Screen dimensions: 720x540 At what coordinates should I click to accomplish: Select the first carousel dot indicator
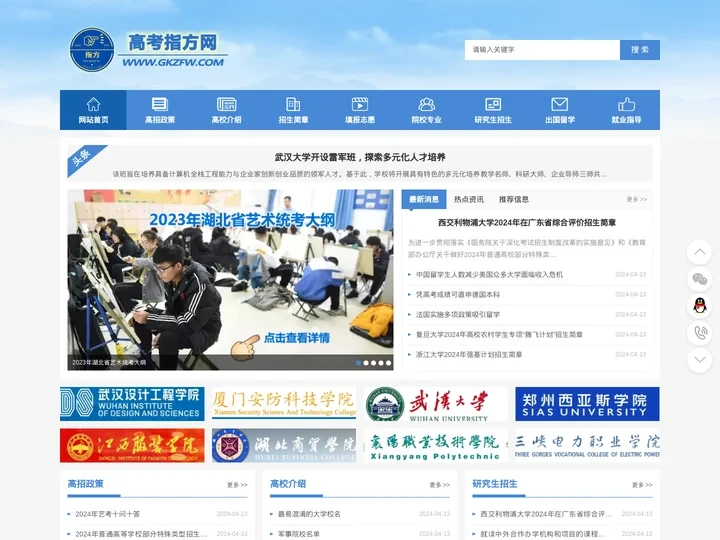pyautogui.click(x=359, y=363)
